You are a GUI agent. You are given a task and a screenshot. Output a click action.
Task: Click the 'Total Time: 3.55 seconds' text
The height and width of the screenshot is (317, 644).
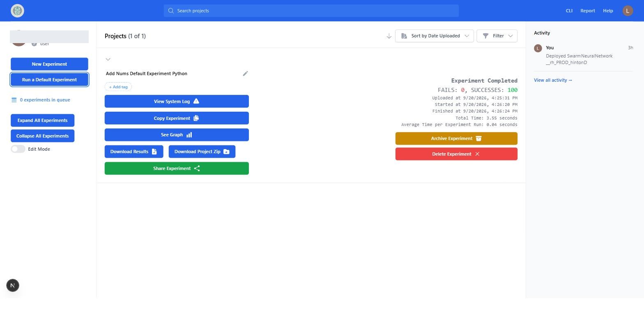[x=486, y=118]
